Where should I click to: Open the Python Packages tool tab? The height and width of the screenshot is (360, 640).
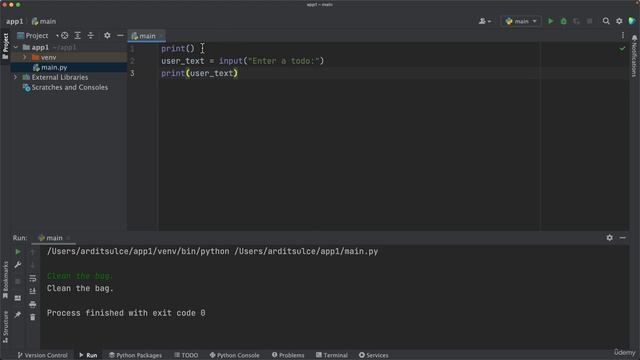(x=135, y=355)
